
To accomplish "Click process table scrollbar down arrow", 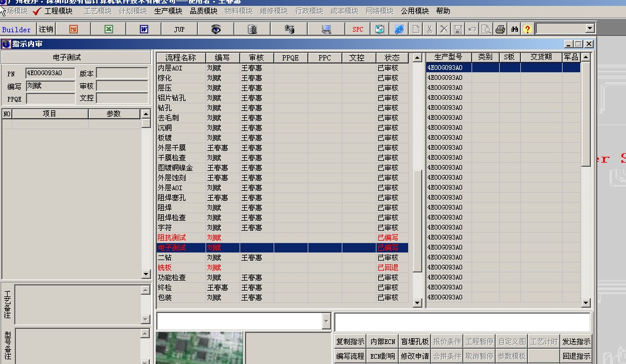I will (417, 302).
